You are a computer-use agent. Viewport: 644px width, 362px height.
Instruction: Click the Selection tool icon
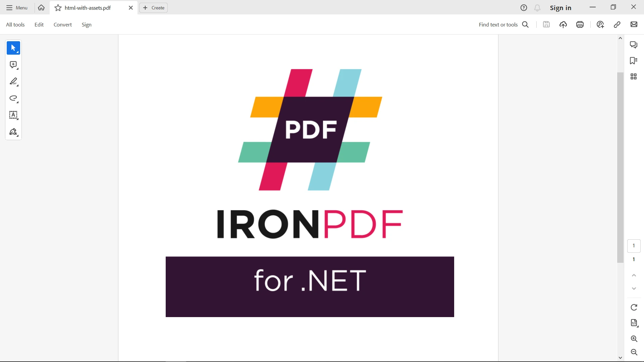tap(13, 48)
